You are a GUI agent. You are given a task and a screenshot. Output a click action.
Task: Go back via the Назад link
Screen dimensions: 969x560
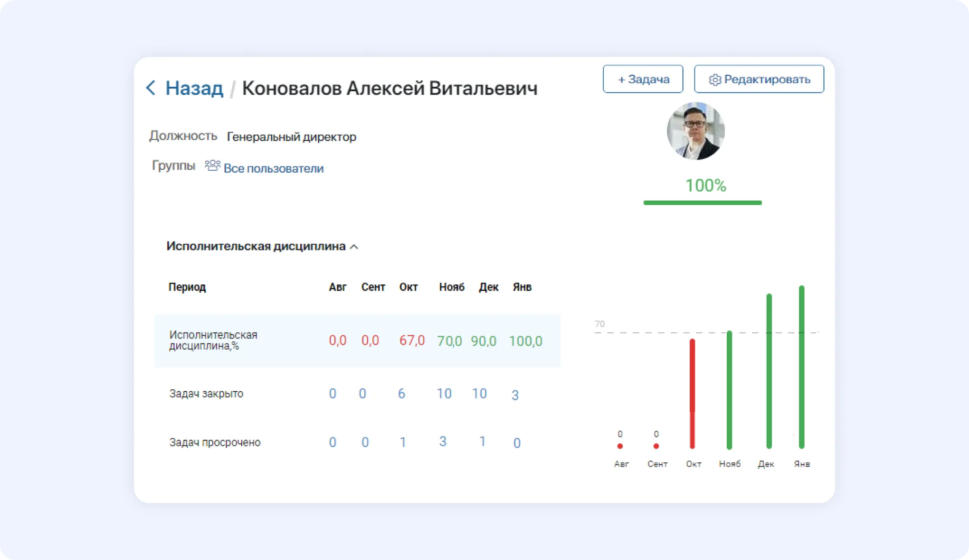point(194,88)
